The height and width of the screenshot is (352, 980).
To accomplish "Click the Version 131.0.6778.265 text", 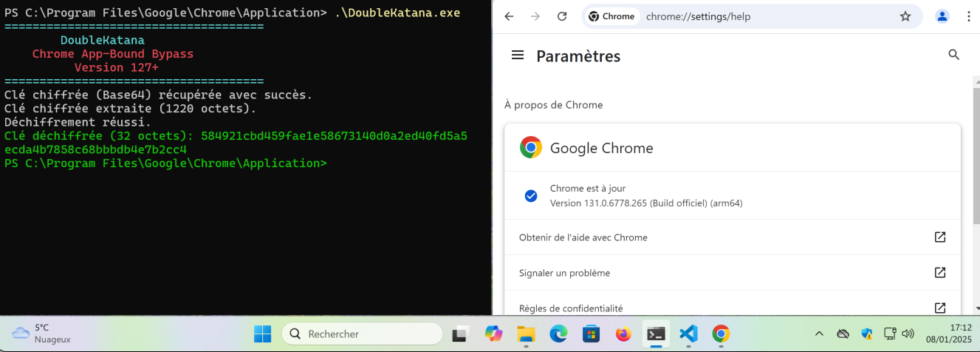I will click(646, 203).
